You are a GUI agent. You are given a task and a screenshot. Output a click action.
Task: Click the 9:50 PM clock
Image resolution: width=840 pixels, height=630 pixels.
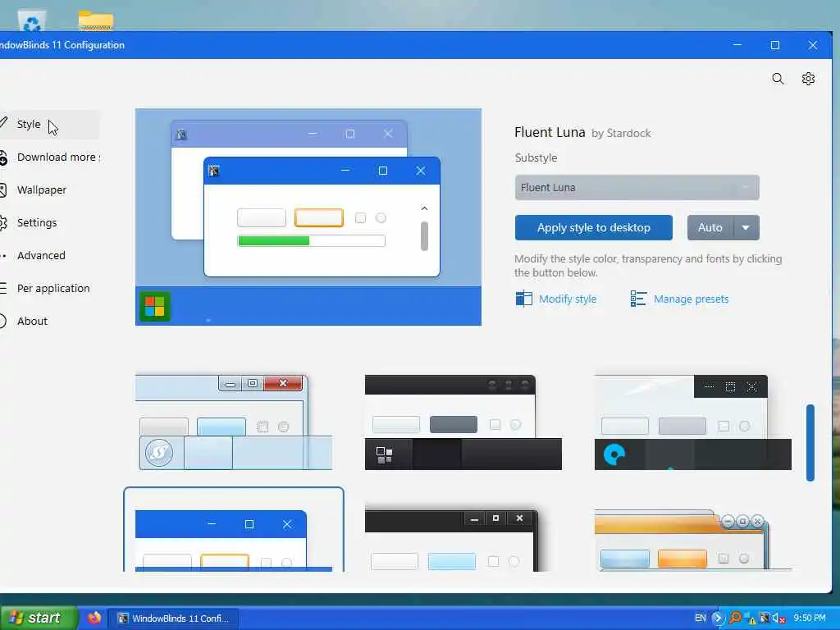coord(810,619)
